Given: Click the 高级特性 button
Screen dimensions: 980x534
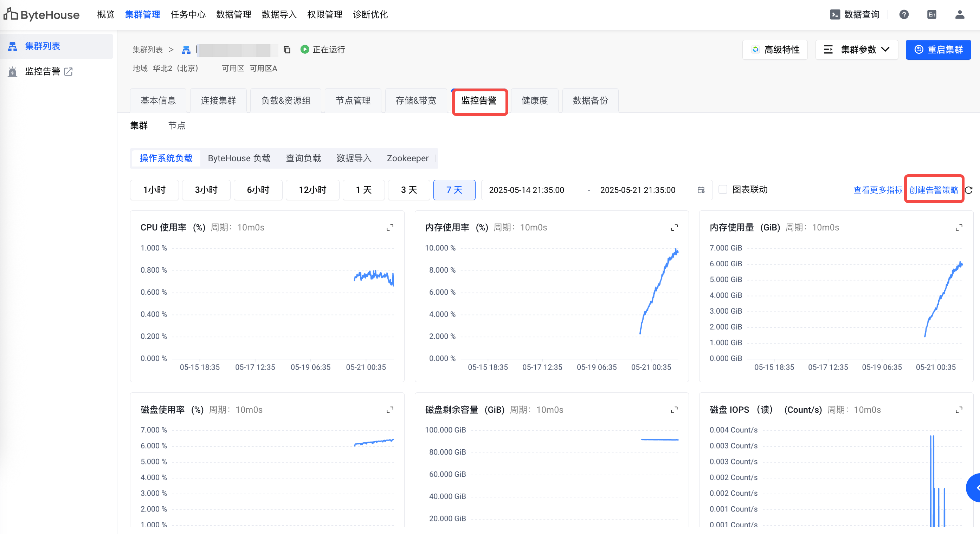Looking at the screenshot, I should tap(775, 50).
